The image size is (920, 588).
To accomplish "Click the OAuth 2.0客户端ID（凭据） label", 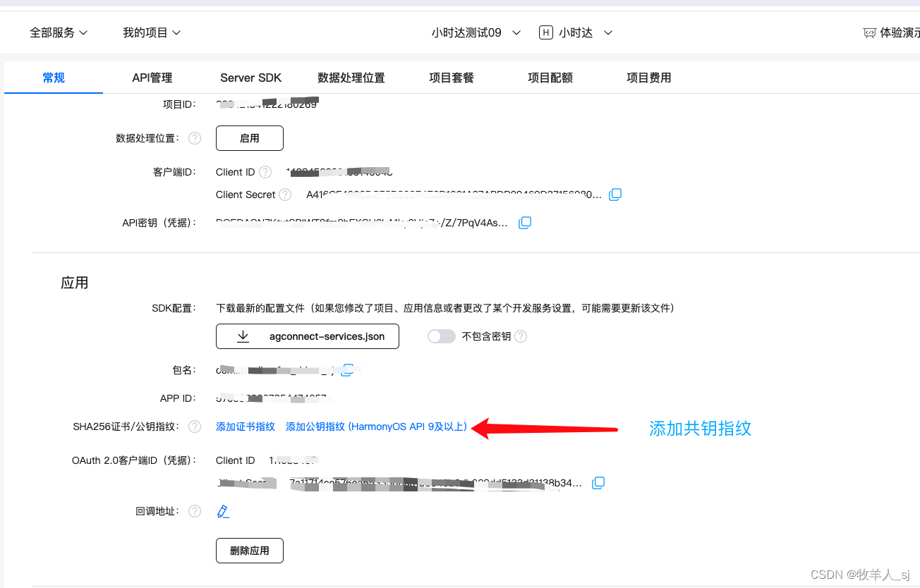I will (134, 460).
